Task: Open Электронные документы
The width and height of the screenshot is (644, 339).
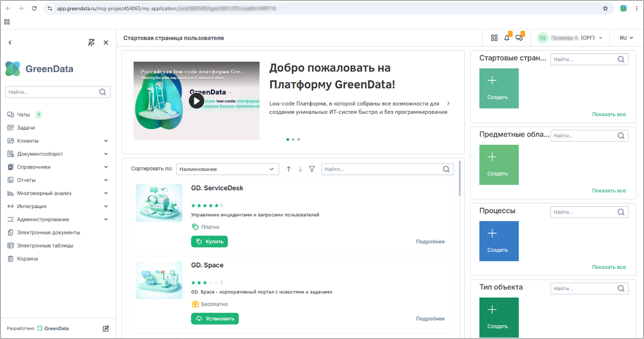Action: pyautogui.click(x=48, y=233)
